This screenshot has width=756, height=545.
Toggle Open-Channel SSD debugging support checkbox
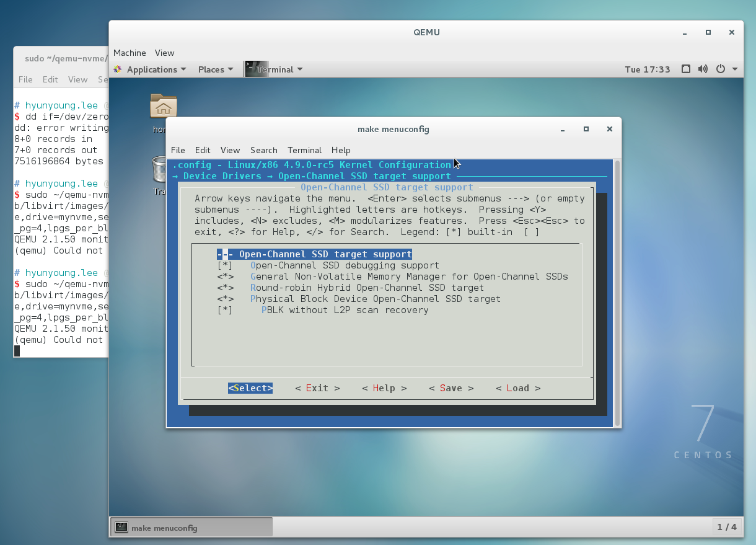pyautogui.click(x=224, y=265)
